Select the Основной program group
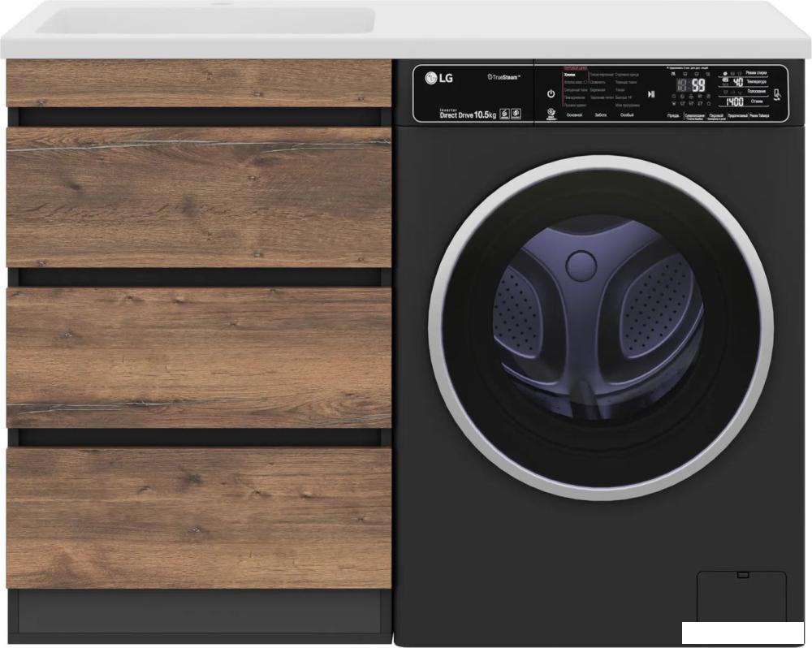The width and height of the screenshot is (812, 648). [574, 115]
